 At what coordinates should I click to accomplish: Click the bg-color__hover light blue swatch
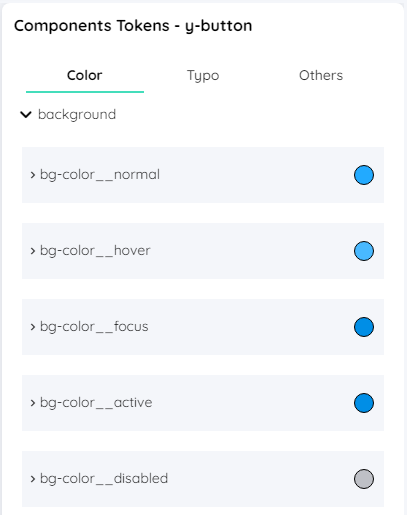[364, 251]
